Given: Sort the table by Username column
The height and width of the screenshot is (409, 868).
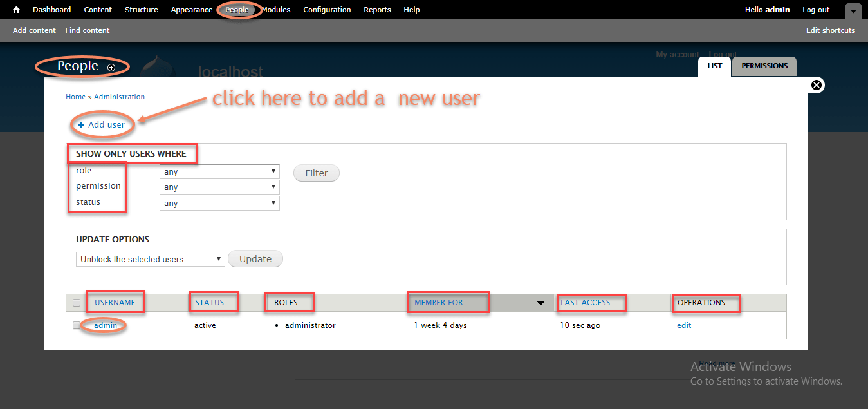Looking at the screenshot, I should (115, 303).
